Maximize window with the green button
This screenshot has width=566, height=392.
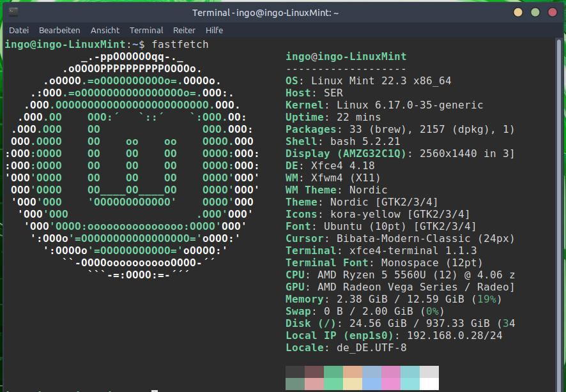[535, 13]
